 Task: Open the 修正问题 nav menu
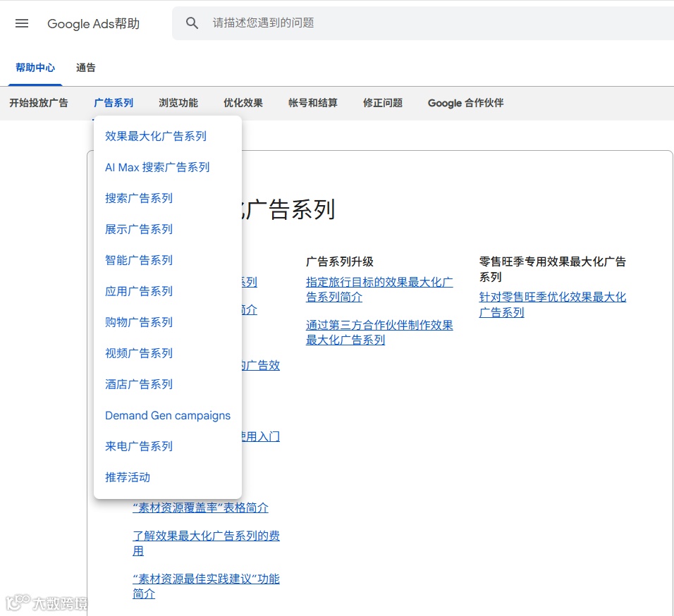coord(383,103)
